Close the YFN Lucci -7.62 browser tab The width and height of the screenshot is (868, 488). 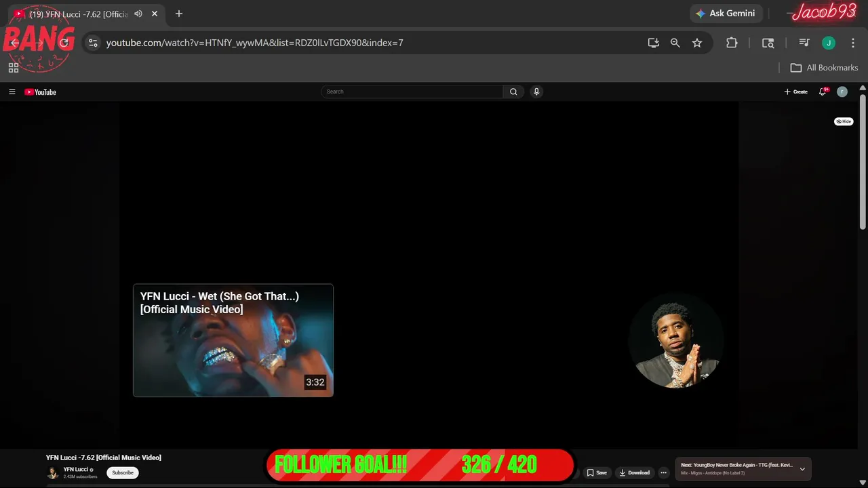click(x=155, y=14)
